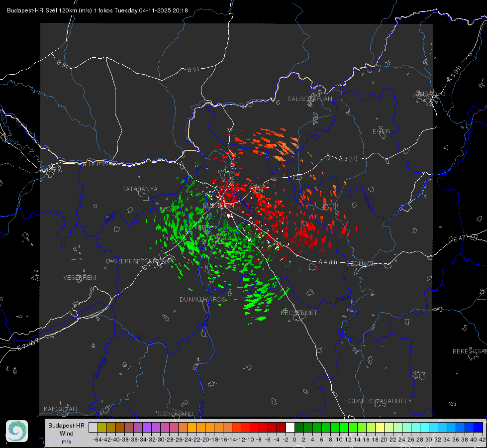The height and width of the screenshot is (448, 487).
Task: Click the blue Heves county label
Action: point(368,203)
